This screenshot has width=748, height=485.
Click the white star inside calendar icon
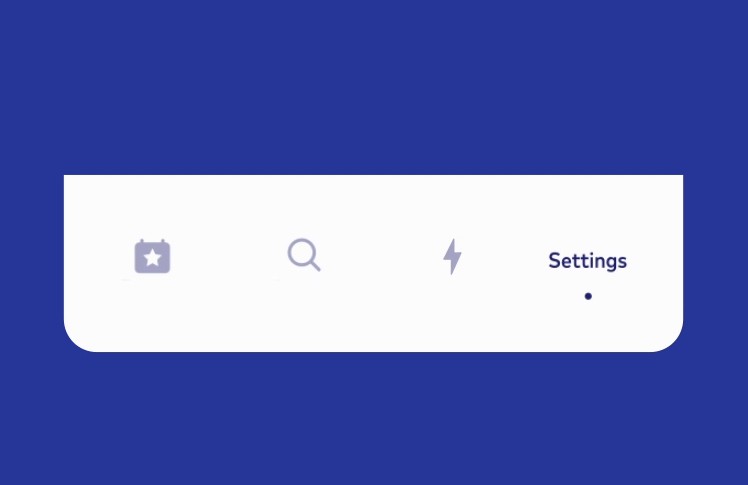click(152, 258)
